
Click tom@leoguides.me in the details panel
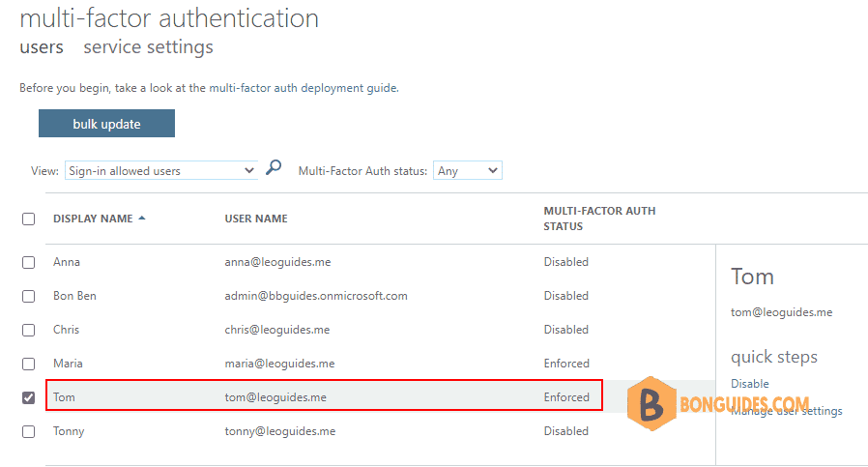coord(781,312)
